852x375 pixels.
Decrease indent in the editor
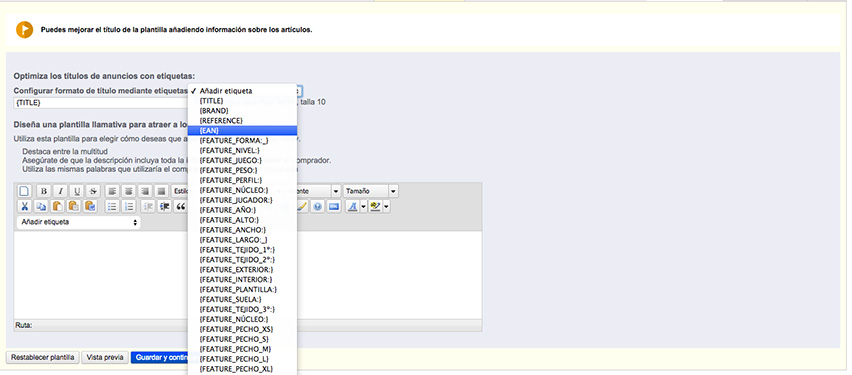(x=147, y=207)
